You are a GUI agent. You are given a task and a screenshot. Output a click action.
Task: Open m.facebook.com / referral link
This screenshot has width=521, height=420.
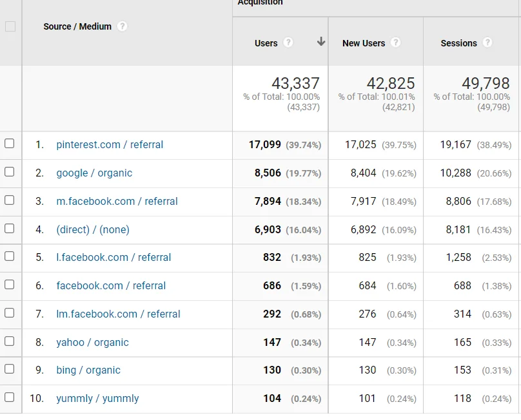117,201
